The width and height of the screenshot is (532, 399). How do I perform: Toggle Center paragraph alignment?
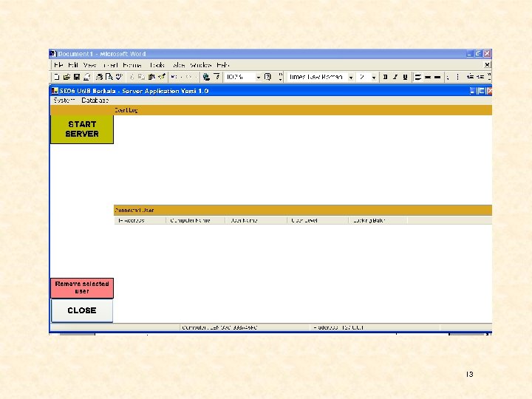[x=428, y=77]
